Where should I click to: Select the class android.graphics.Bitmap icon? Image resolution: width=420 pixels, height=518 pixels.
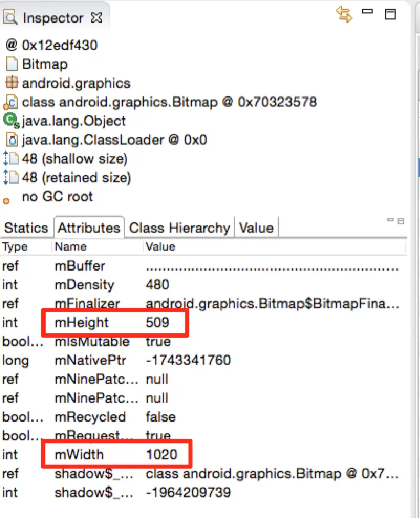10,102
